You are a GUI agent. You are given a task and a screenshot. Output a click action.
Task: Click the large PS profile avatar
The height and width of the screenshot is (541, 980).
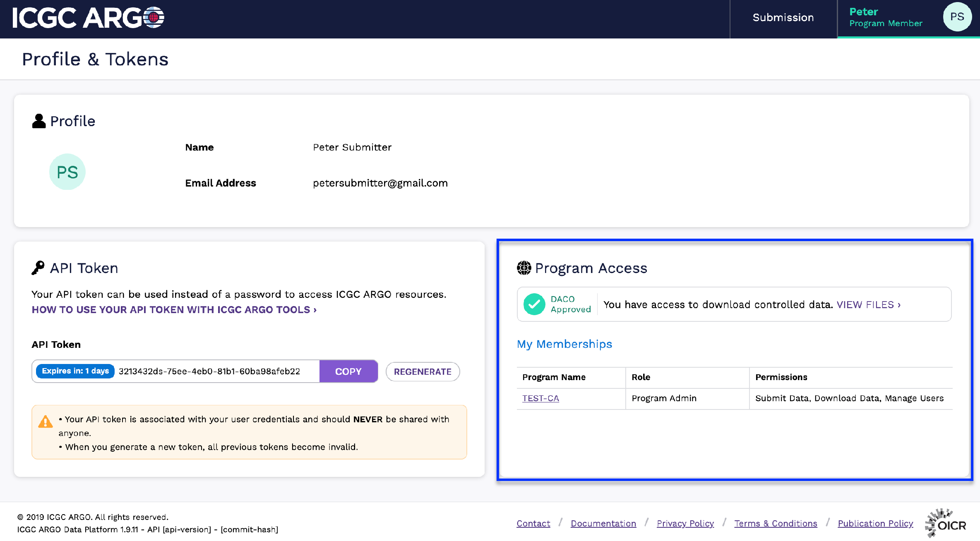pyautogui.click(x=67, y=172)
